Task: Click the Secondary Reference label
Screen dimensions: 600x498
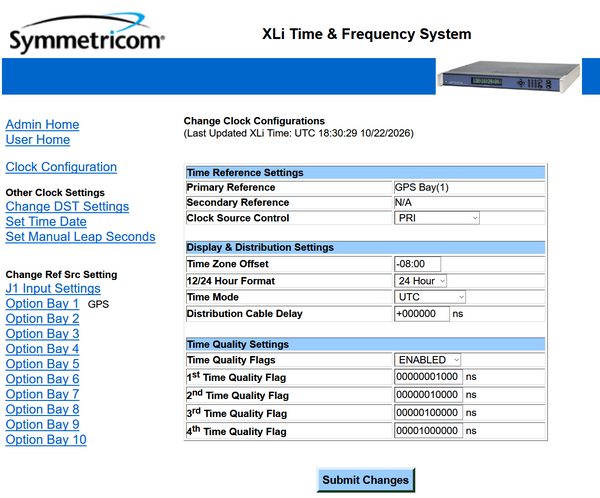Action: tap(238, 202)
